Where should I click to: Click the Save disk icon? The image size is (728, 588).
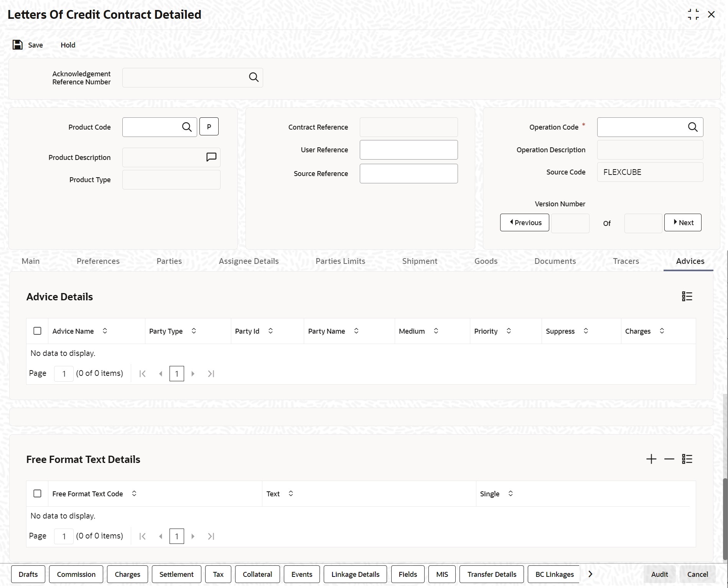[17, 45]
